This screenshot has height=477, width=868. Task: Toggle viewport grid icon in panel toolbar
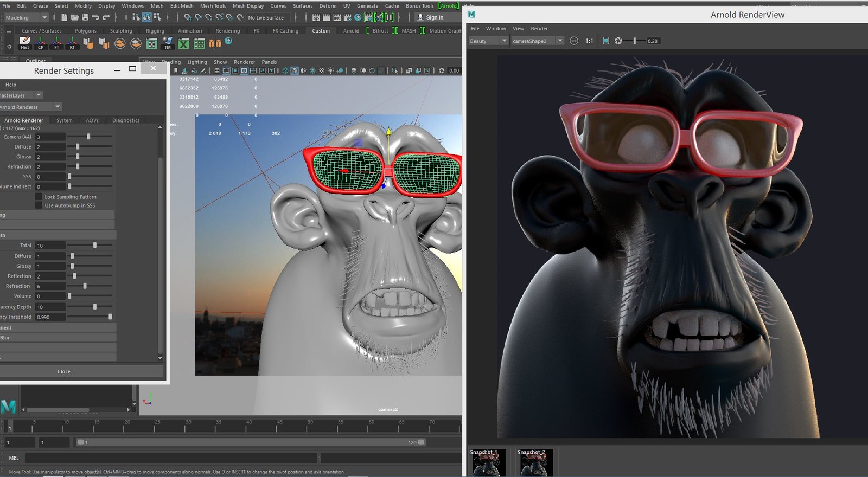click(x=217, y=70)
